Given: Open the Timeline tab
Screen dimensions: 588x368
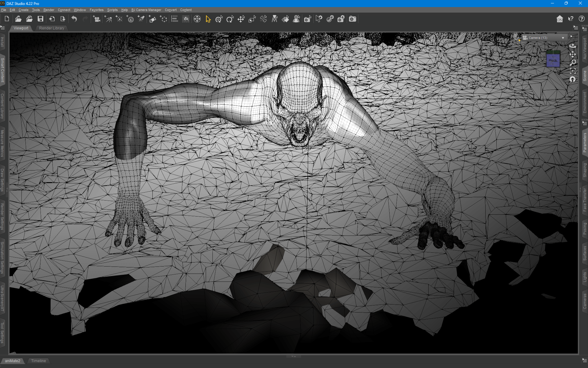Looking at the screenshot, I should point(38,361).
